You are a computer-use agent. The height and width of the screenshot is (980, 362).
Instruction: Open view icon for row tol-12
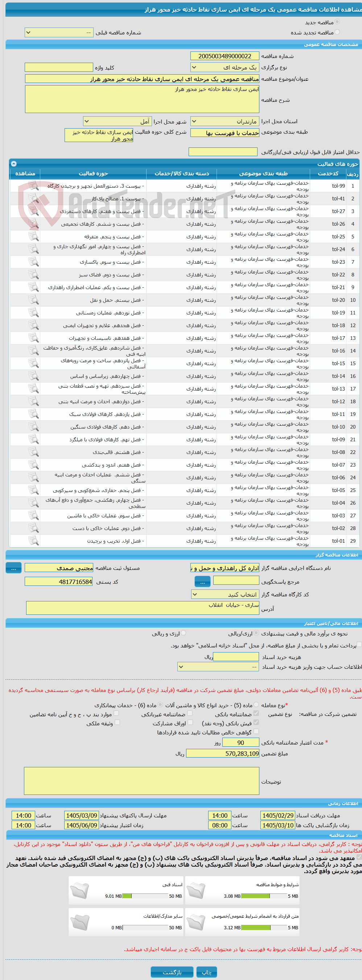click(x=33, y=401)
